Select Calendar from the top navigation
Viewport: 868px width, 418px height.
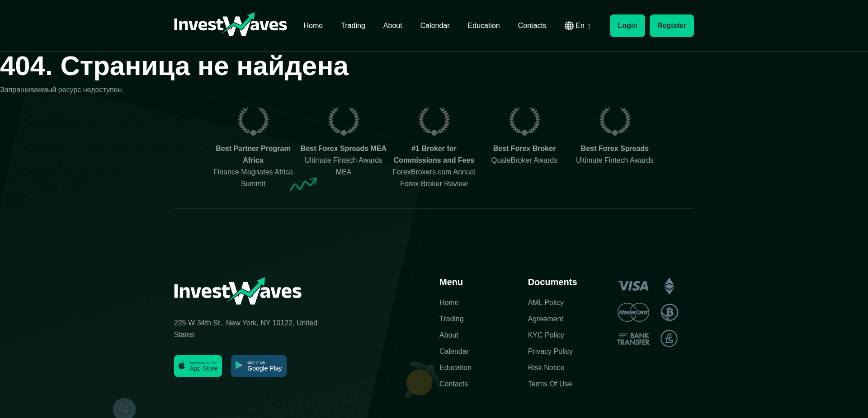click(434, 25)
